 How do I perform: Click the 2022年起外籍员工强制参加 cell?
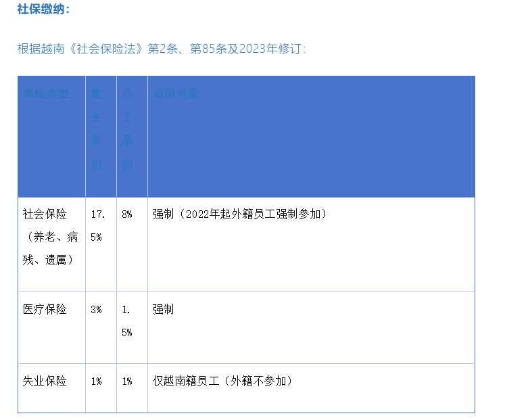[240, 214]
